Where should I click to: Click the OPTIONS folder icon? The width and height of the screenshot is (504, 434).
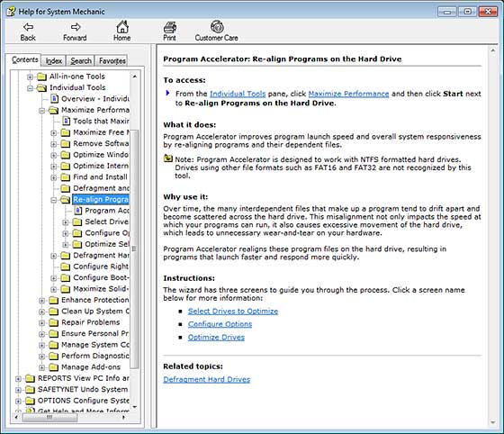[30, 401]
